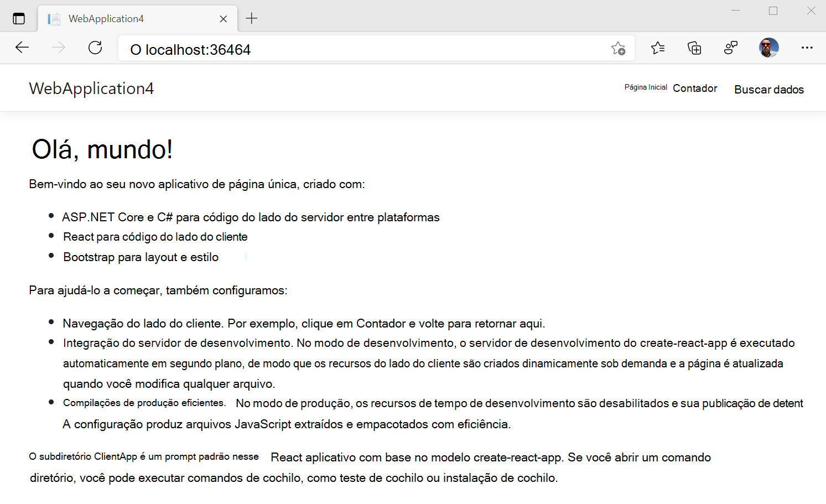
Task: Open the Buscar dados page
Action: click(x=768, y=89)
